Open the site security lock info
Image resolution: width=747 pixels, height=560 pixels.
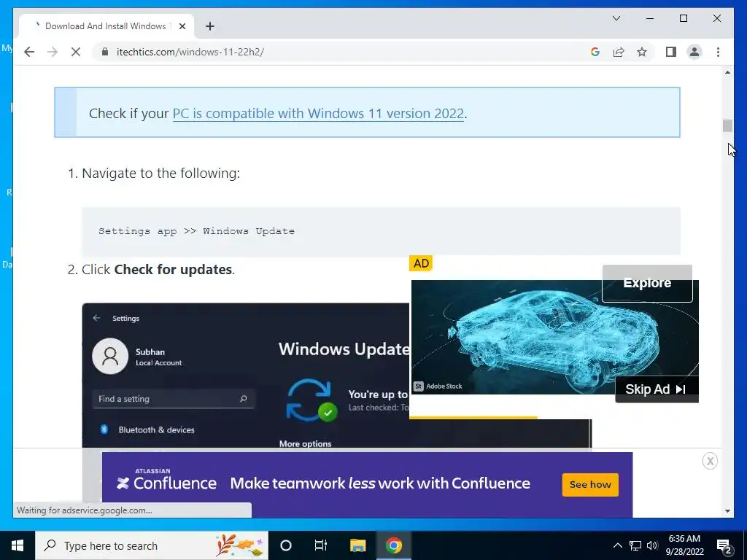(105, 52)
